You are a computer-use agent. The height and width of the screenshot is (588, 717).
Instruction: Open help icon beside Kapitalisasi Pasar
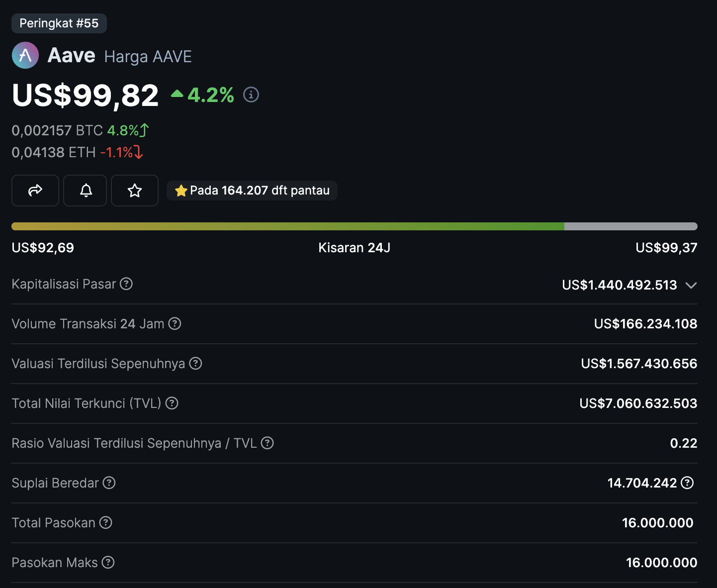coord(126,284)
